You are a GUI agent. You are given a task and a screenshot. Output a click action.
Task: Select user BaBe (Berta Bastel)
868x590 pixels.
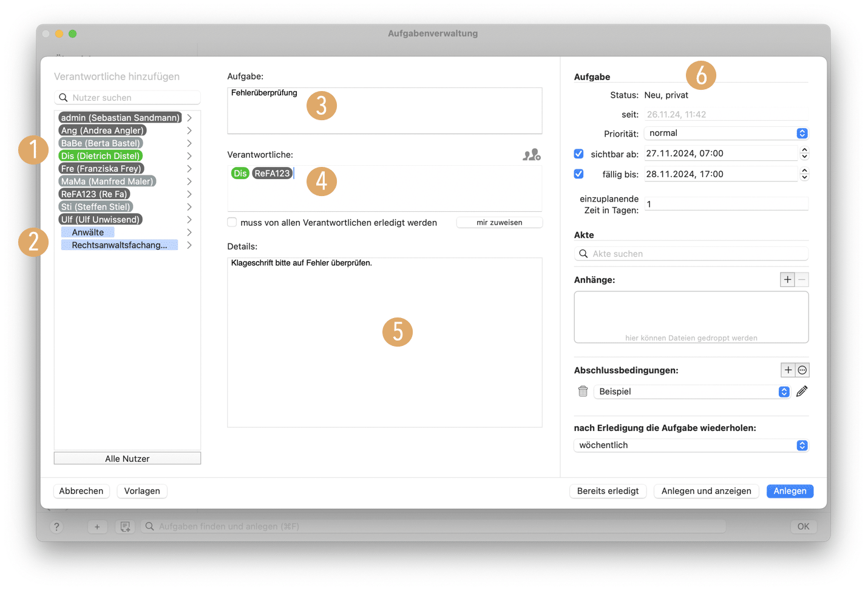(x=101, y=143)
